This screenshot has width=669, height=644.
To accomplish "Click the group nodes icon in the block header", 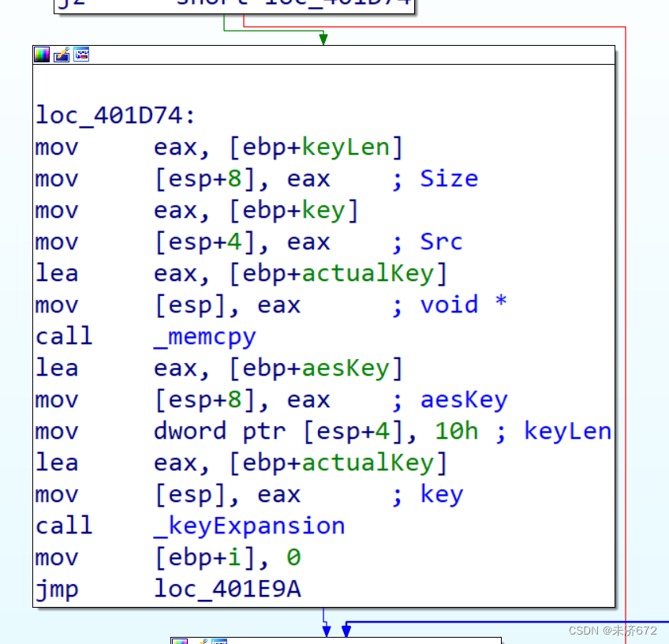I will coord(81,54).
